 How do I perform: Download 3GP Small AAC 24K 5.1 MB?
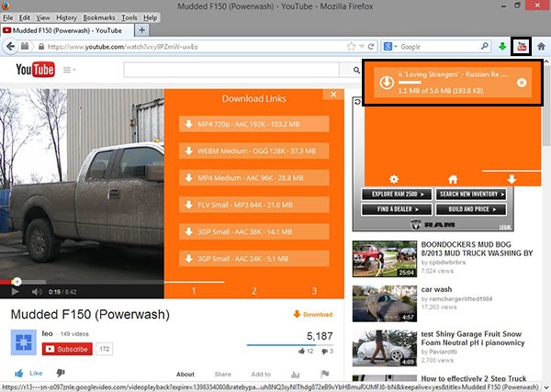tap(254, 259)
